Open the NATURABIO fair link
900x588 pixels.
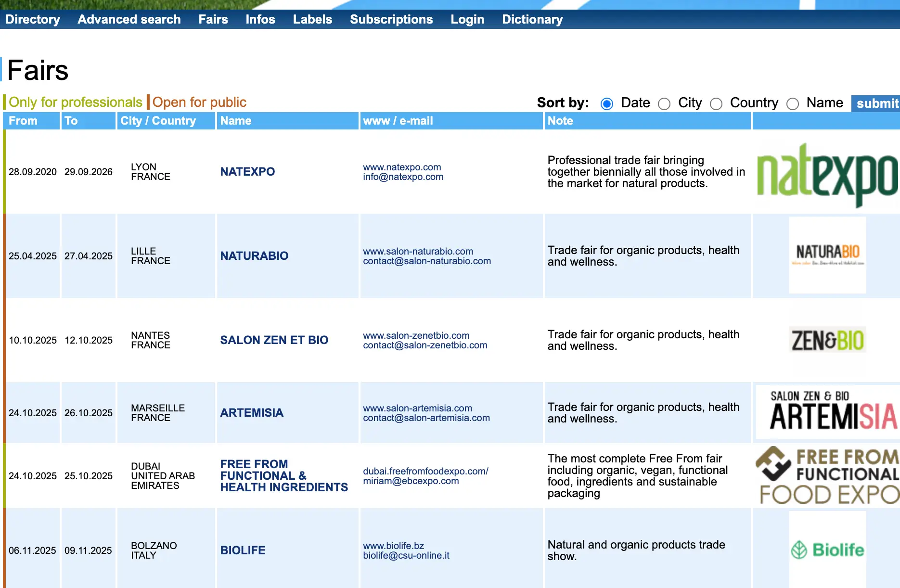point(254,256)
